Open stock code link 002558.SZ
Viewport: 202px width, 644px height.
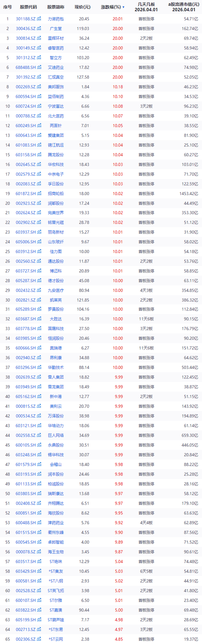(26, 435)
